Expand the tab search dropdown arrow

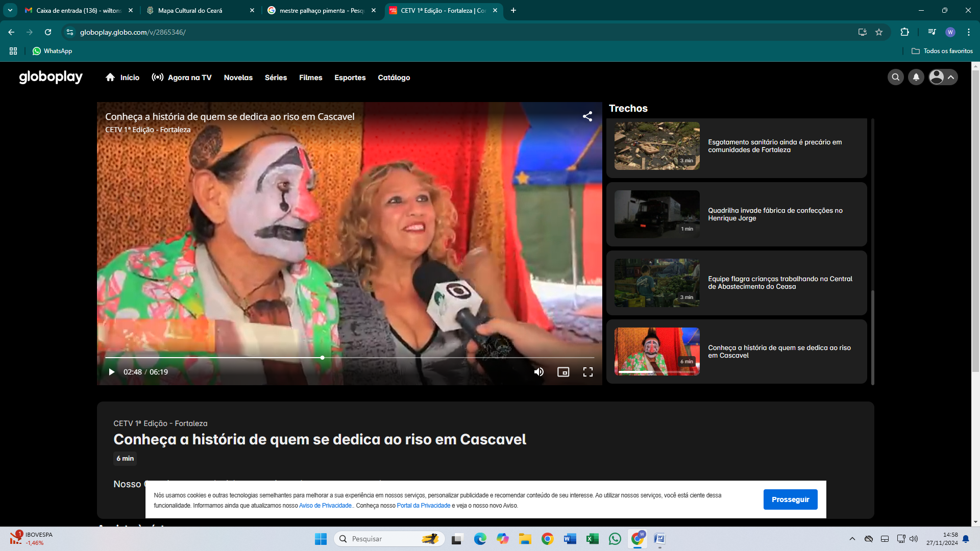point(10,10)
